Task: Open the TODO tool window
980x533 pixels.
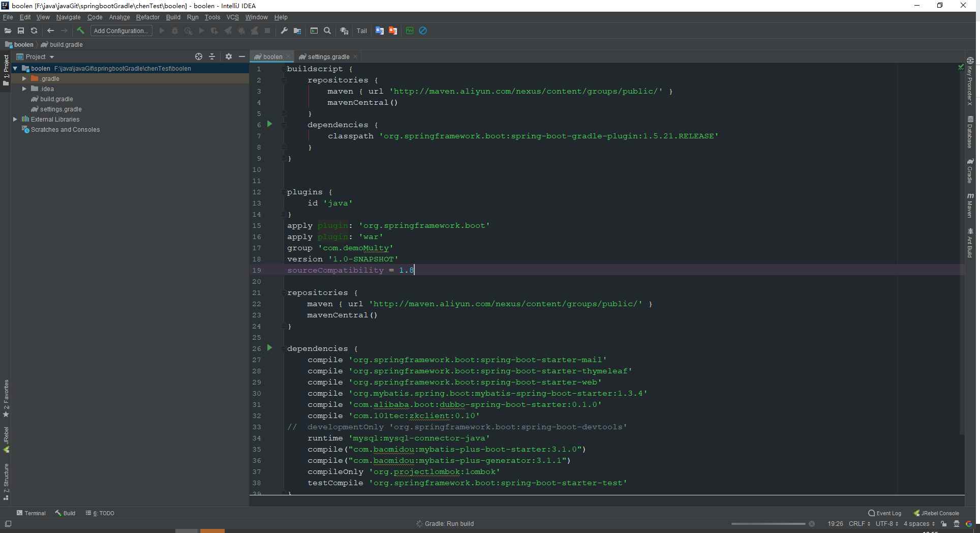Action: (x=100, y=513)
